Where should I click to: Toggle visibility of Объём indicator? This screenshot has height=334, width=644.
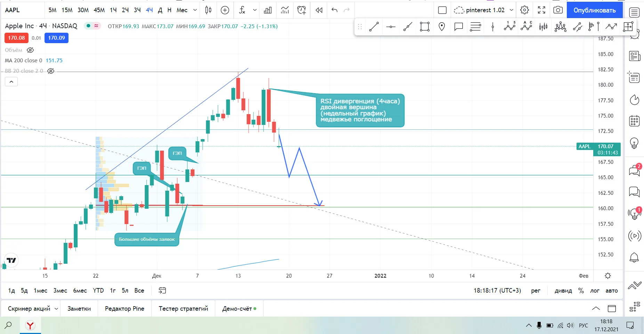pyautogui.click(x=30, y=50)
